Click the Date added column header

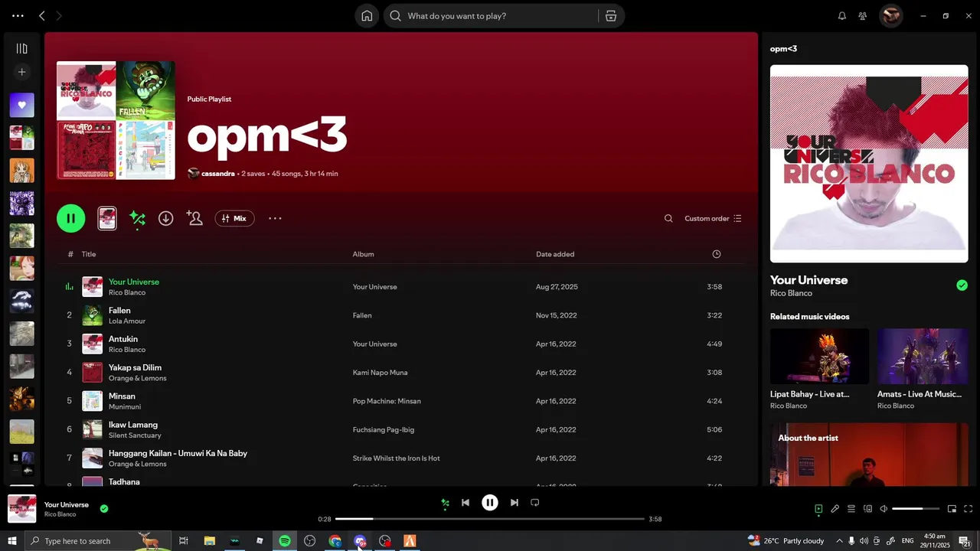coord(555,254)
